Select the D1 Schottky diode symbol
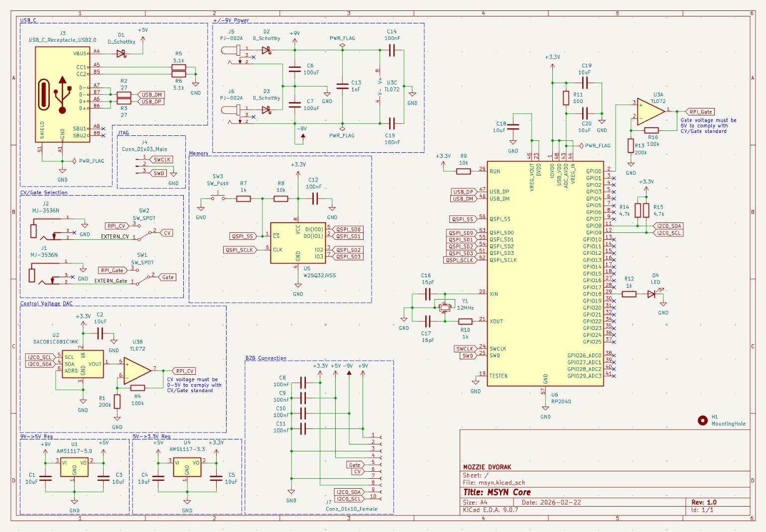The image size is (766, 532). coord(121,53)
